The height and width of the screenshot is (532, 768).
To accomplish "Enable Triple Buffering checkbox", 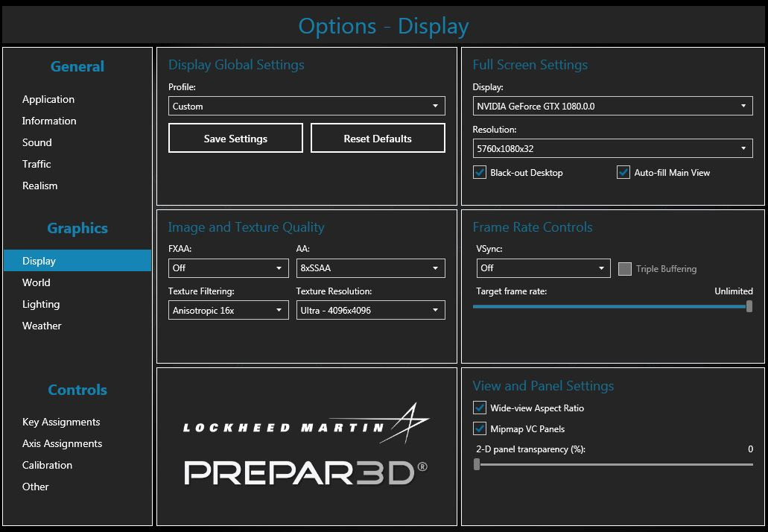I will click(624, 269).
